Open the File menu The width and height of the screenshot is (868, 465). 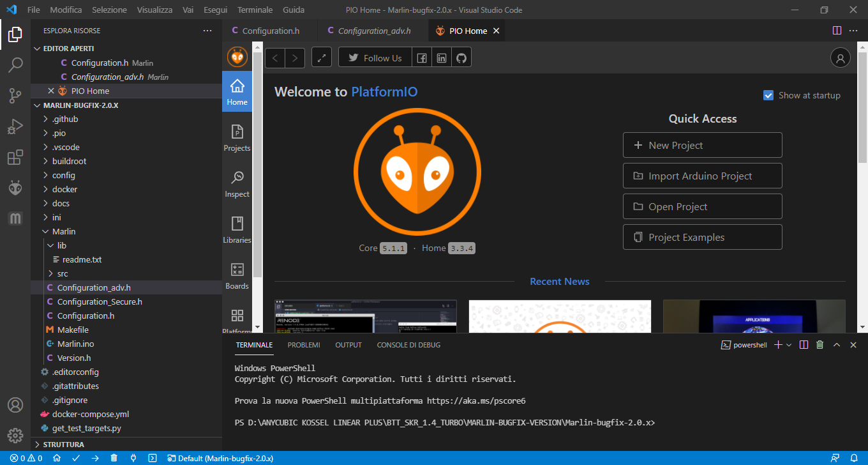(x=34, y=10)
